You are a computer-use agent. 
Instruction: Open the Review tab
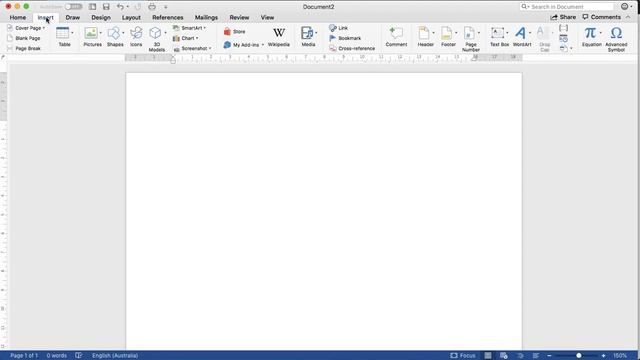coord(239,17)
